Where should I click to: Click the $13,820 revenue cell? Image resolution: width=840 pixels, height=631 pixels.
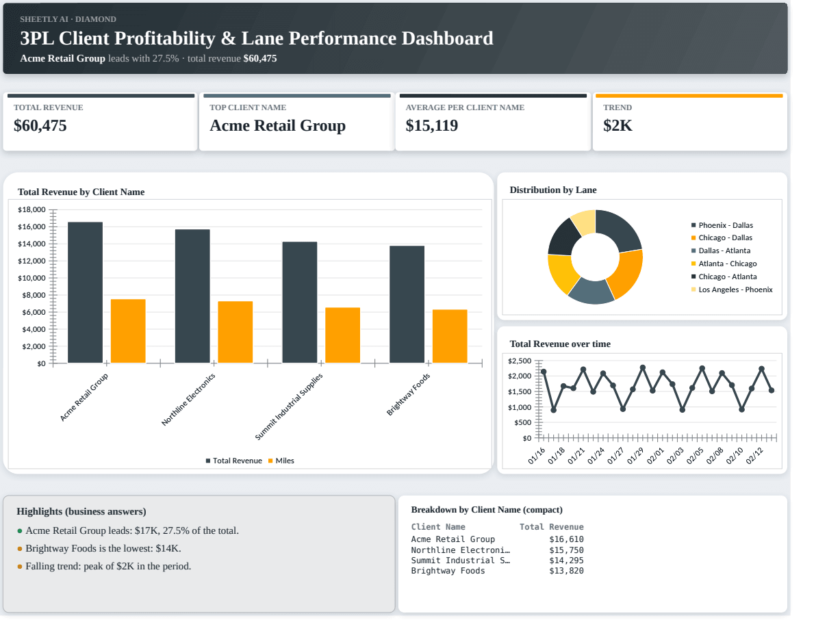567,571
